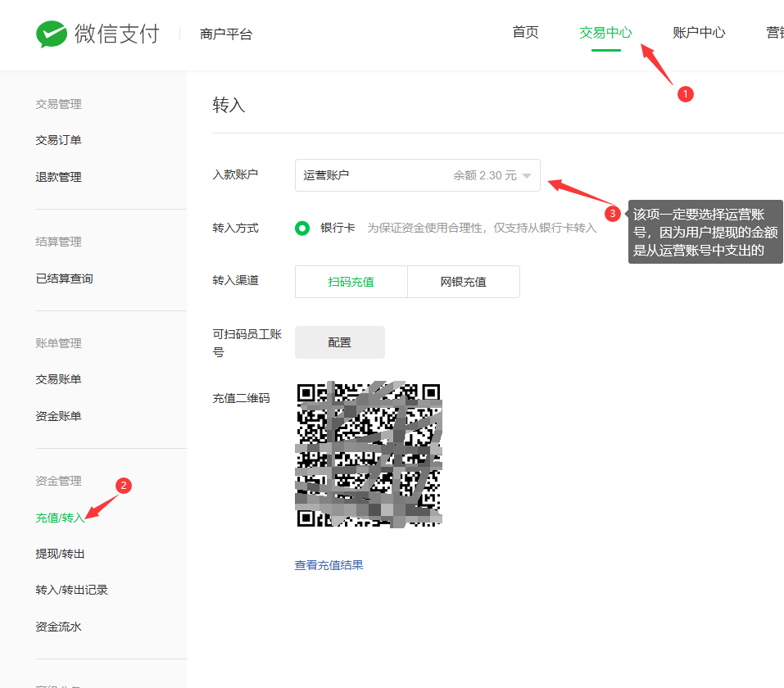Open 资金账单 in the sidebar
The height and width of the screenshot is (688, 784).
pos(58,416)
